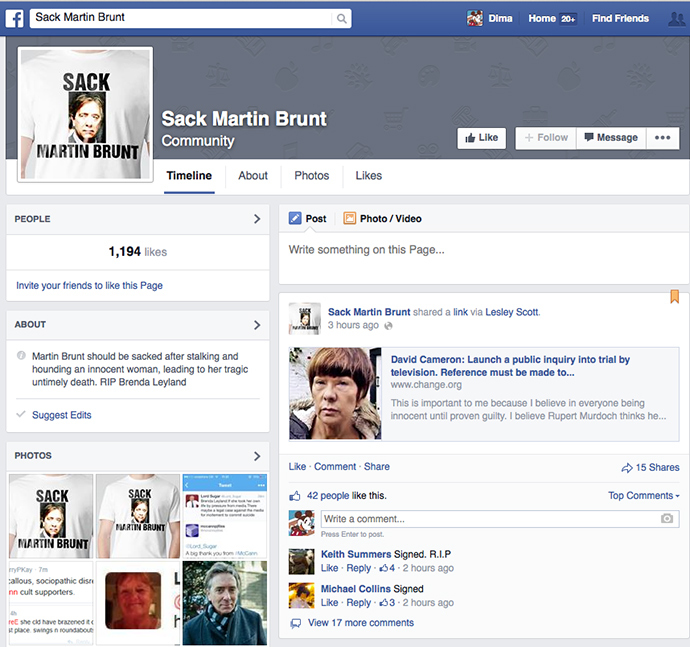Toggle Like on Keith Summers' comment
The height and width of the screenshot is (647, 690).
(x=329, y=568)
